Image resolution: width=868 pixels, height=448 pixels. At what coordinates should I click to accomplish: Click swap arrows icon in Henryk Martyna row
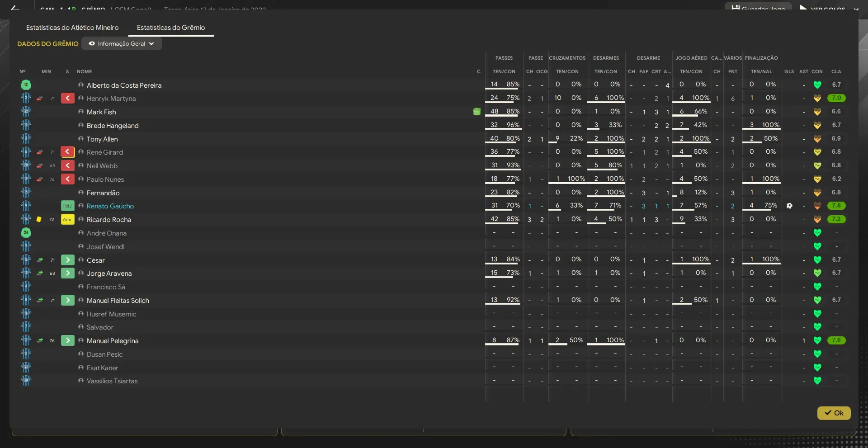40,98
